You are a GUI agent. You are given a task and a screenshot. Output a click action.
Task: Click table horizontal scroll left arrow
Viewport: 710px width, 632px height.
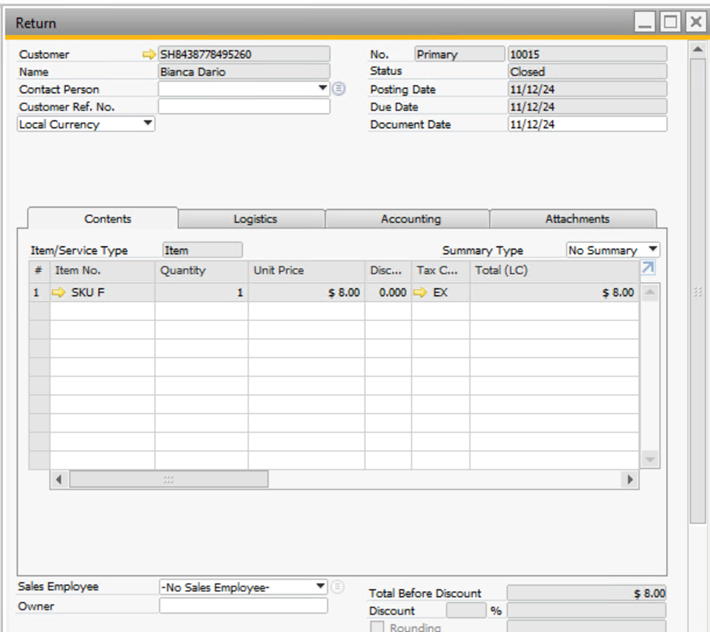tap(59, 479)
